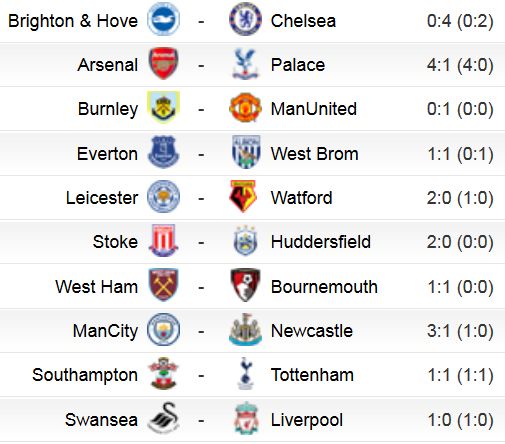Click the Tottenham cockerel crest

[x=246, y=373]
